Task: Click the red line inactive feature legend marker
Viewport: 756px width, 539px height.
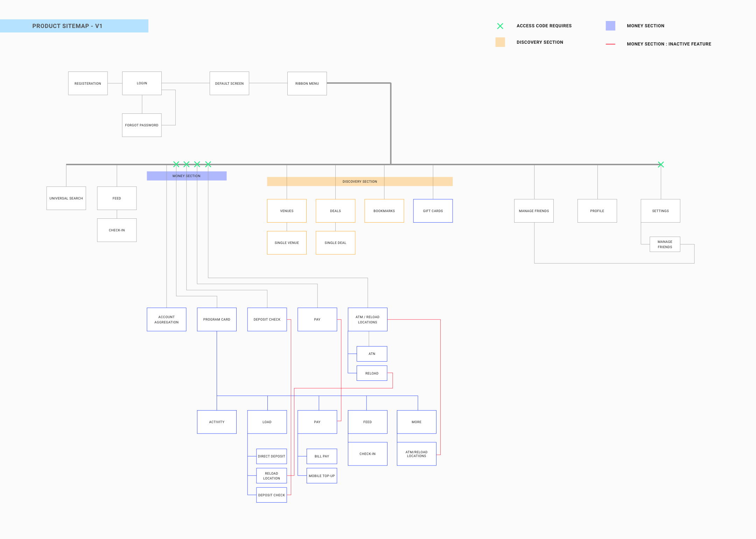Action: point(610,44)
